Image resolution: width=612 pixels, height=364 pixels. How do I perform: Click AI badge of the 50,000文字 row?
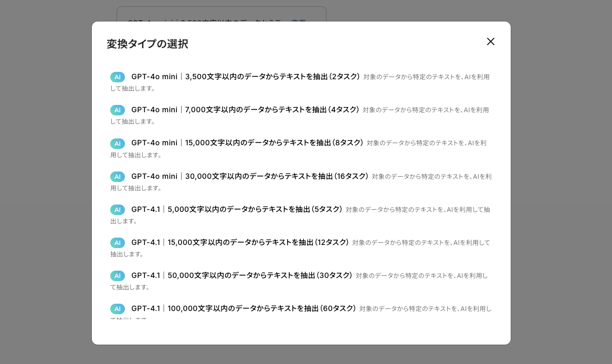click(118, 276)
